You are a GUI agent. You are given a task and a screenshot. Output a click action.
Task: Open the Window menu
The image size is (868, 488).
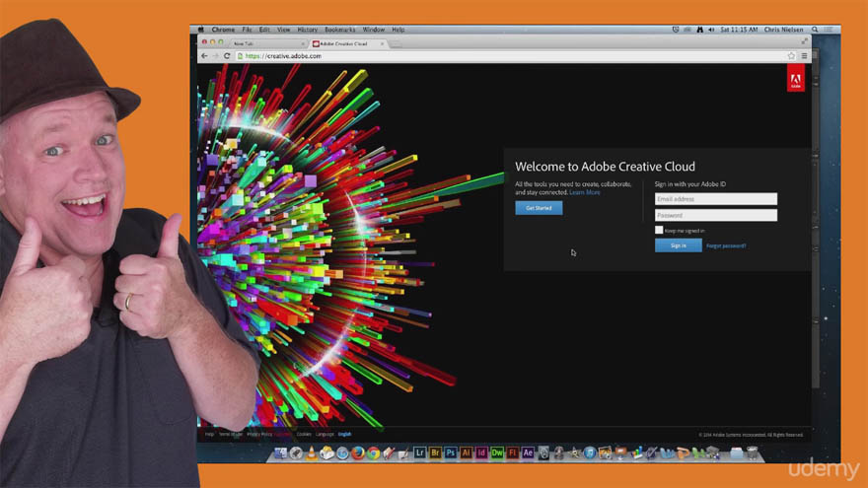tap(374, 30)
